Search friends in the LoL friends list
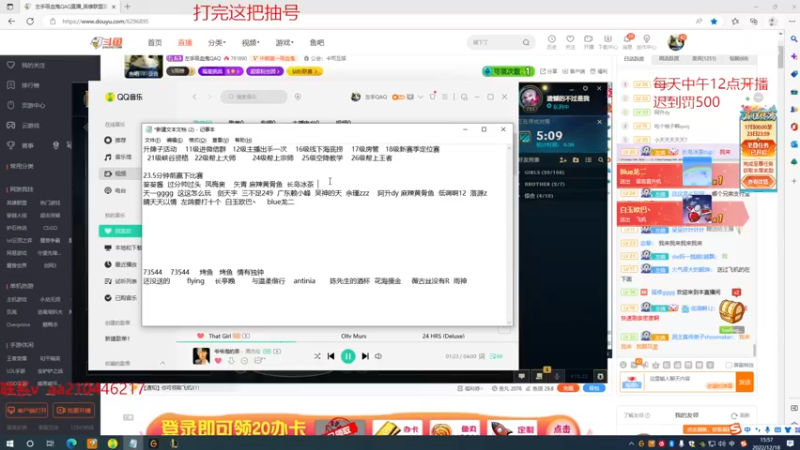800x450 pixels. 601,160
